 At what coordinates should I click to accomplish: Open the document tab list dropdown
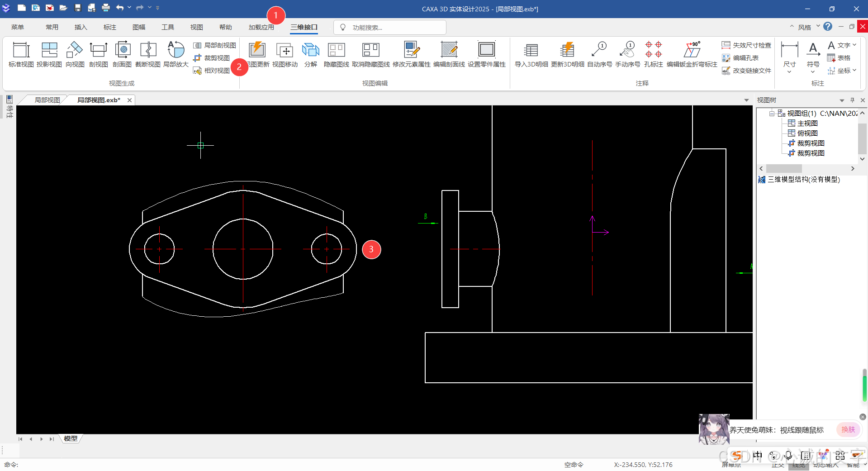tap(746, 100)
